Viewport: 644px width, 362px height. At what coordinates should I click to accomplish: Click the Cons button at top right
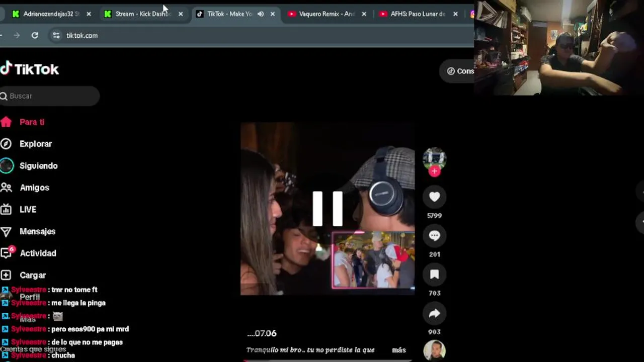click(457, 71)
